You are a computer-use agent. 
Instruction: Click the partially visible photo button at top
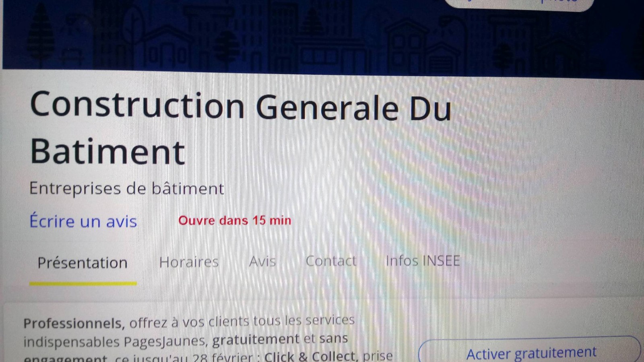(x=519, y=3)
